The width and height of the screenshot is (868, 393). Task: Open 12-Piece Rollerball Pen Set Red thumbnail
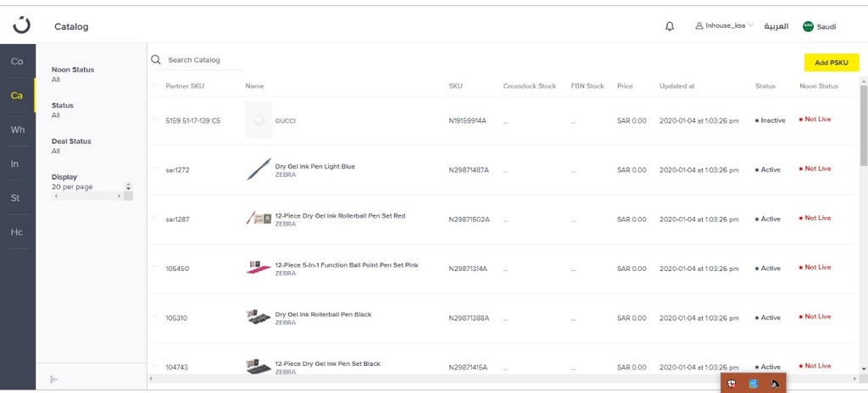click(259, 218)
